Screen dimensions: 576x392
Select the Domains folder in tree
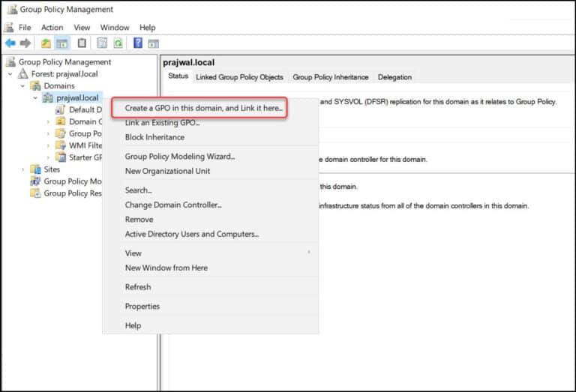(59, 86)
